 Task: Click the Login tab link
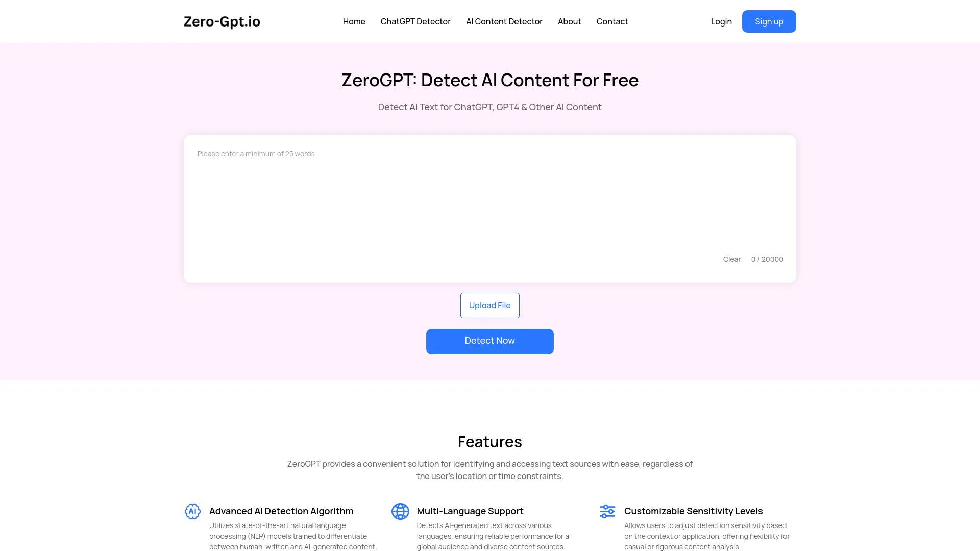[722, 21]
